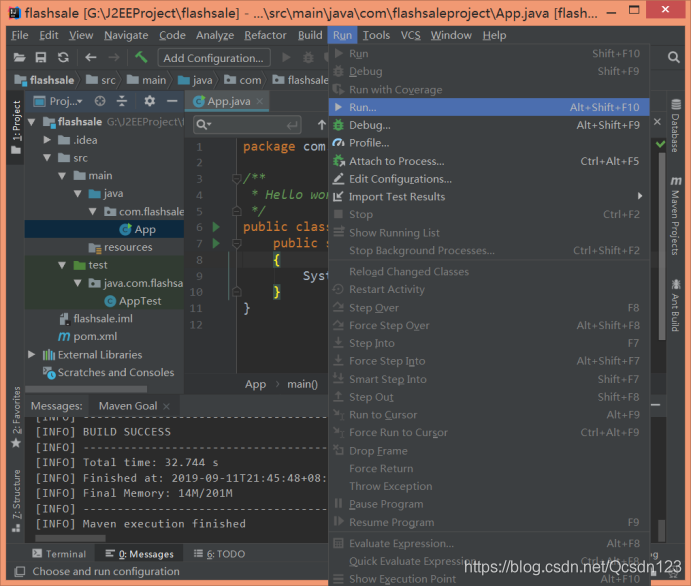The image size is (692, 586).
Task: Open the 6: TODO tool window
Action: (x=219, y=554)
